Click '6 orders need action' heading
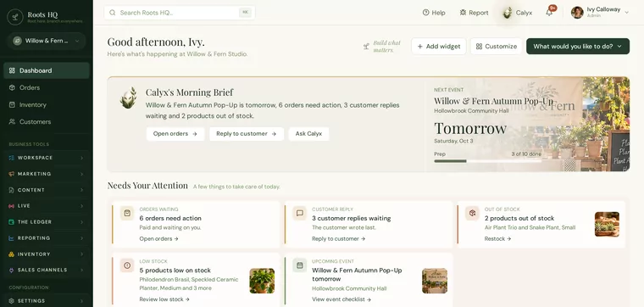 click(x=170, y=218)
